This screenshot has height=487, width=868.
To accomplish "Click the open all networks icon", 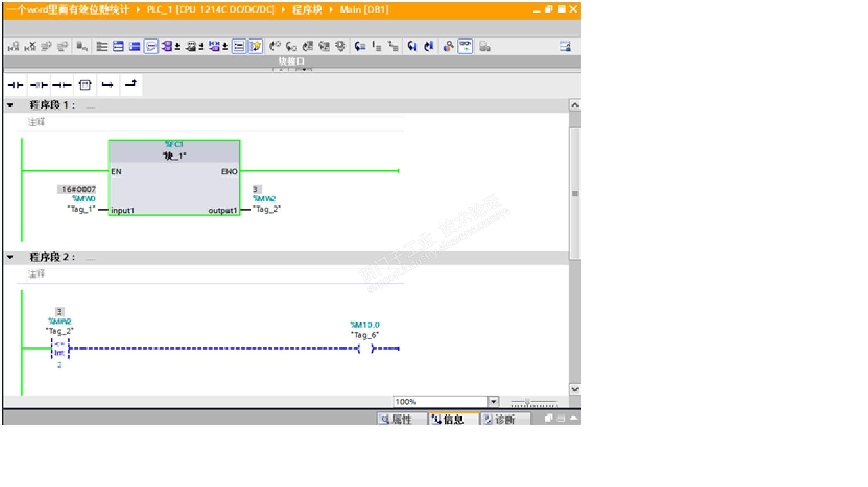I will tap(119, 46).
